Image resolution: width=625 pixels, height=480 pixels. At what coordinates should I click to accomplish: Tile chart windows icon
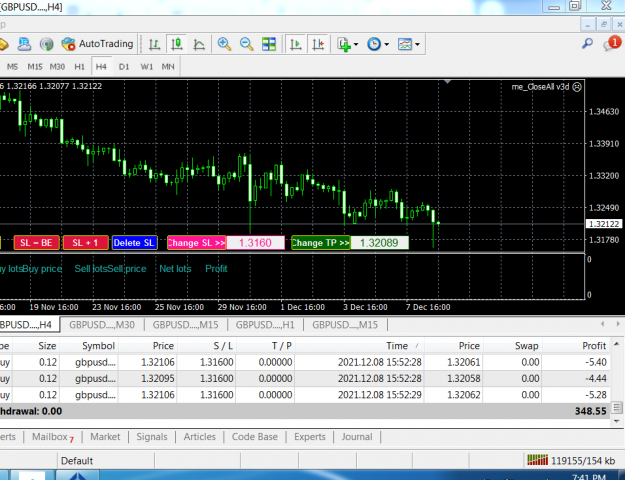pyautogui.click(x=269, y=44)
